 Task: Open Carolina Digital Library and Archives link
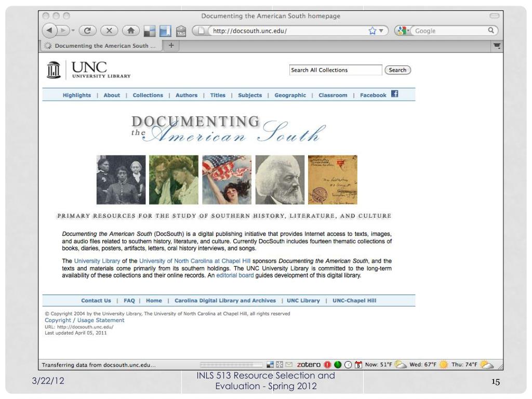coord(225,301)
